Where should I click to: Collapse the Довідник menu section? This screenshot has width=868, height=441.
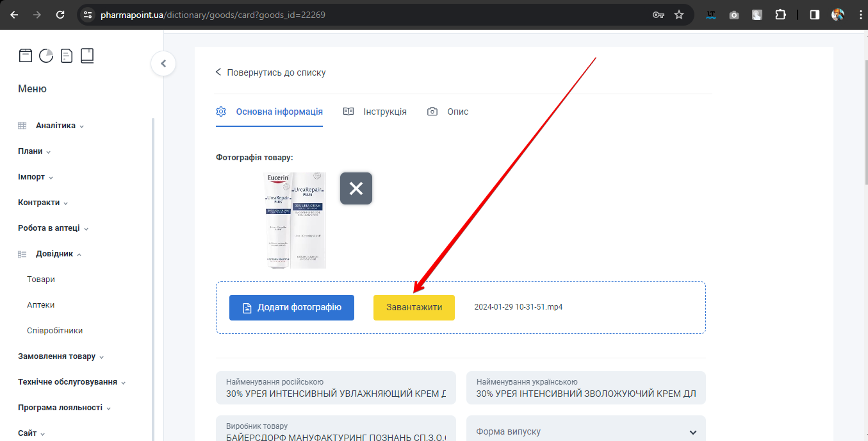click(x=58, y=254)
